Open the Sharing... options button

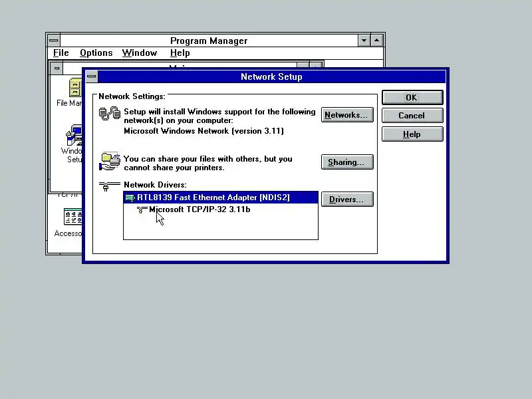point(347,162)
